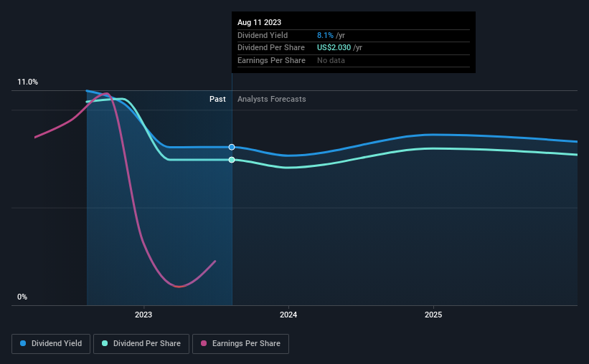Click the 2025 x-axis label
Viewport: 589px width, 364px height.
pyautogui.click(x=433, y=315)
